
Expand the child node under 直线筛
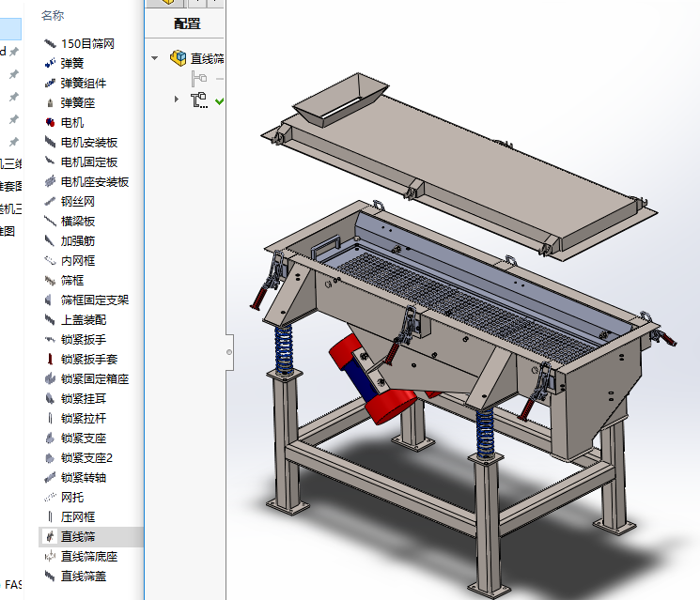point(177,99)
